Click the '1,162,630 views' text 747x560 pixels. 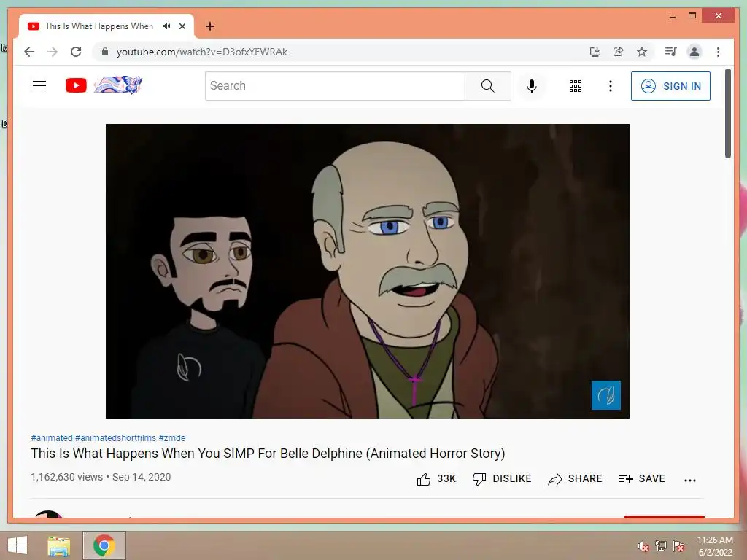pyautogui.click(x=66, y=477)
